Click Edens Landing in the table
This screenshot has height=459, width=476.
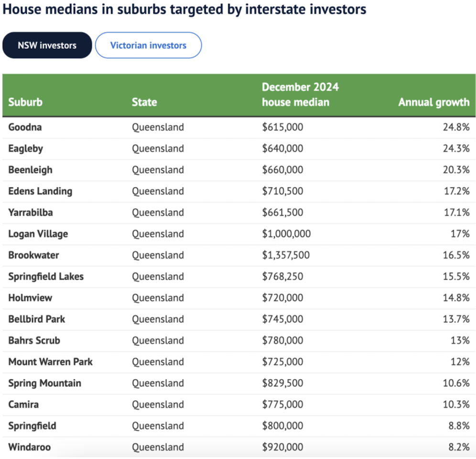[x=40, y=191]
